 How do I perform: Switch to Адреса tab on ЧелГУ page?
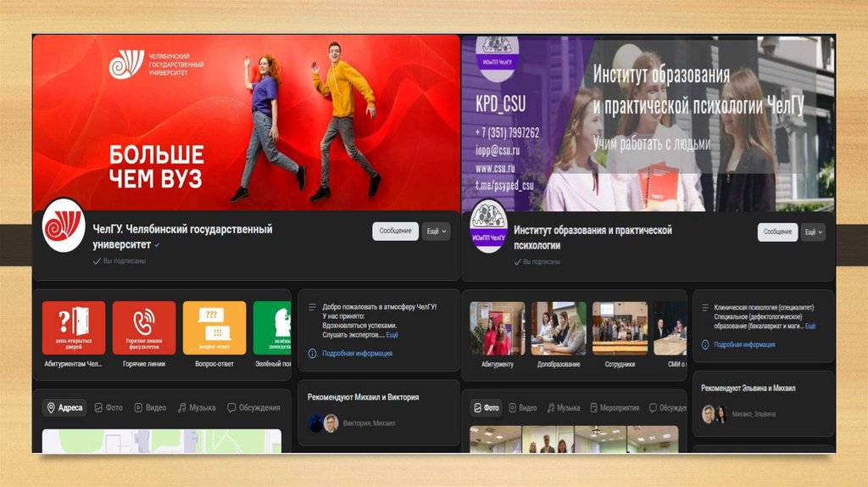click(64, 408)
